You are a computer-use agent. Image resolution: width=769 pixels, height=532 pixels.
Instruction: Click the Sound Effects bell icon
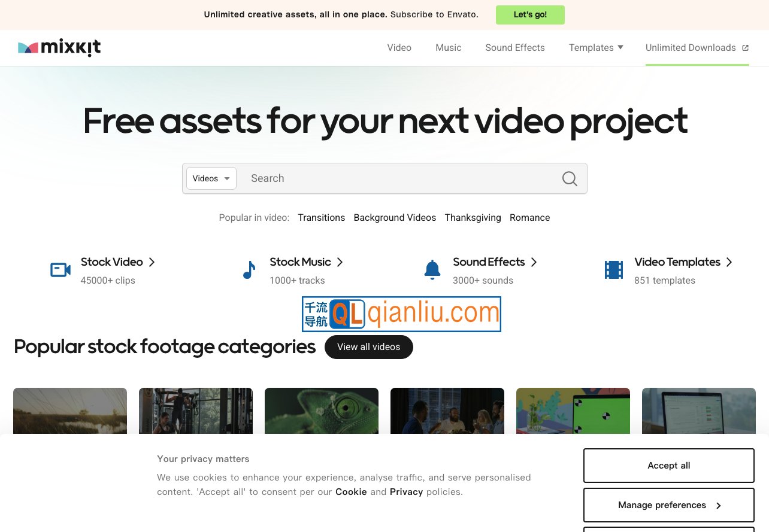[x=432, y=270]
